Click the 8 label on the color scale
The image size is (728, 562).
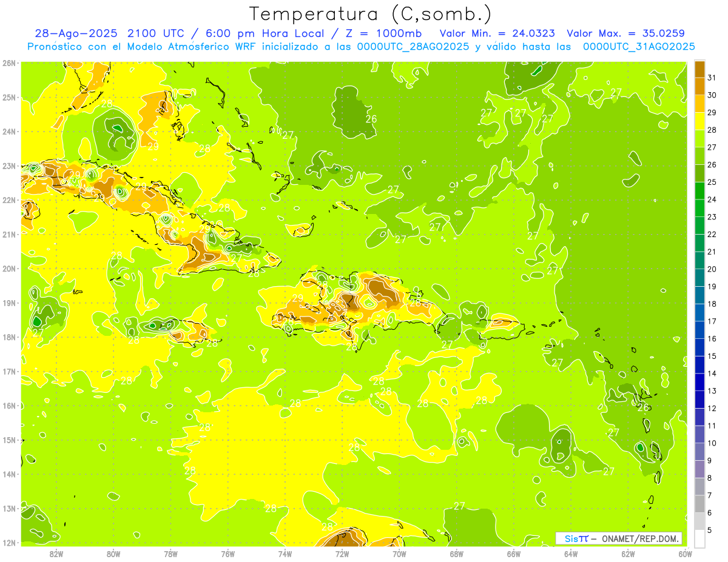[x=710, y=478]
